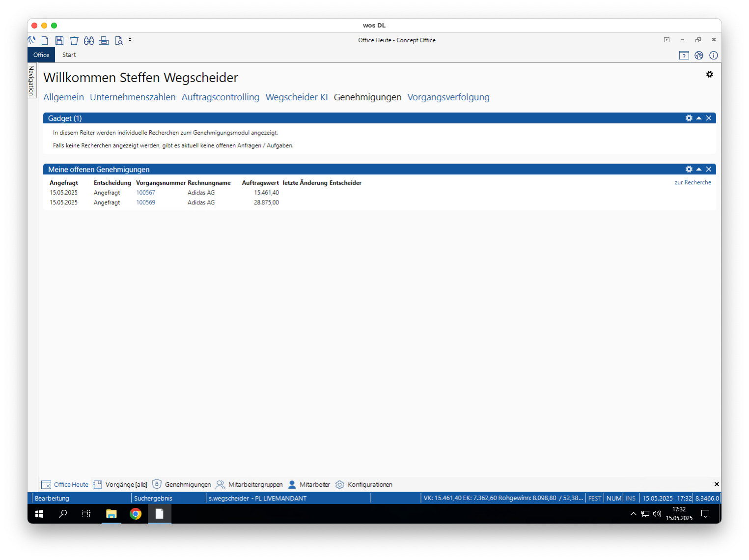Click the Rechnungname column header
This screenshot has height=560, width=749.
[209, 183]
